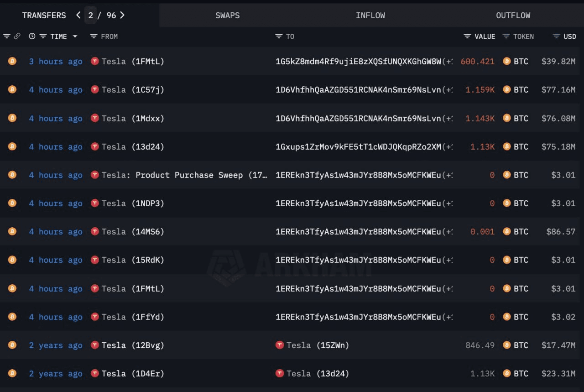Viewport: 584px width, 392px height.
Task: Open the FROM column filter
Action: tap(94, 36)
